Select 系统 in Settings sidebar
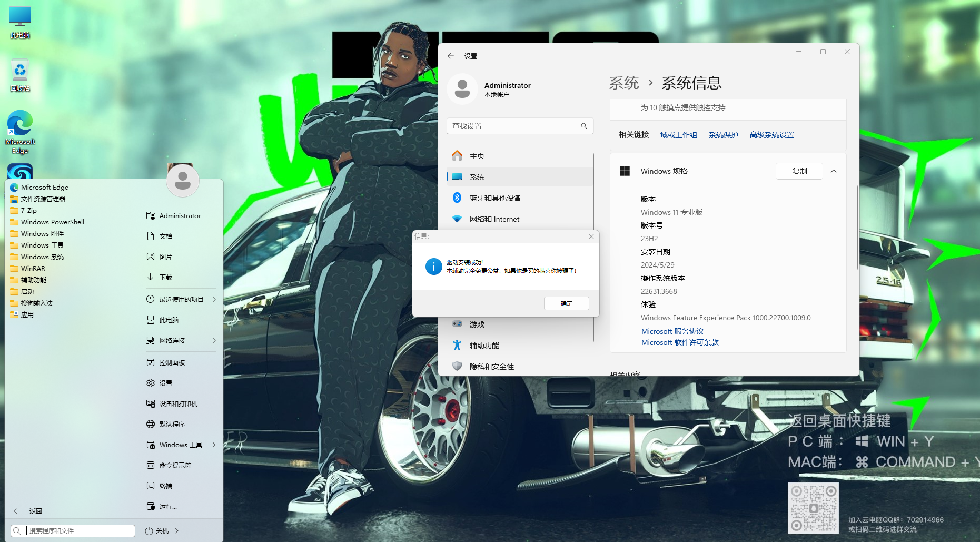Image resolution: width=980 pixels, height=542 pixels. (x=520, y=177)
